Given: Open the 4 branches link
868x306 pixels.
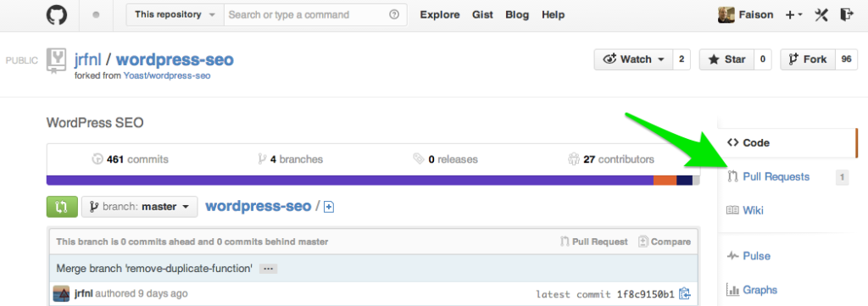Looking at the screenshot, I should pos(291,159).
